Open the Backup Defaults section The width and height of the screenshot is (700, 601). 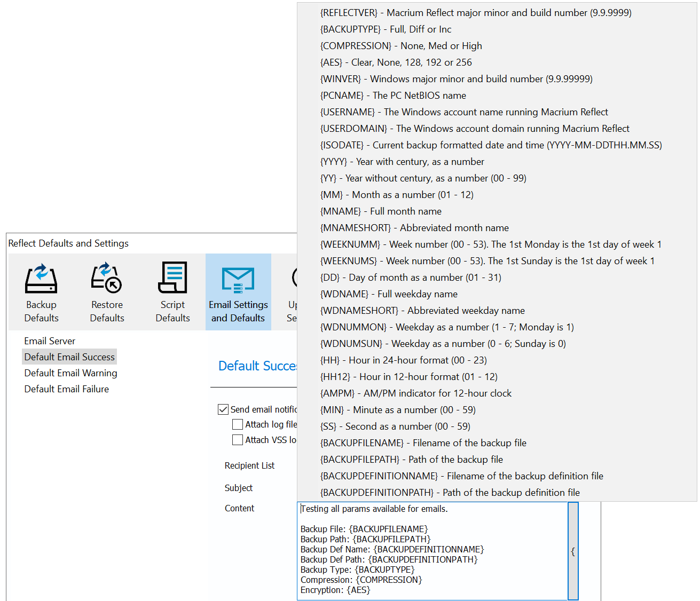pos(41,292)
